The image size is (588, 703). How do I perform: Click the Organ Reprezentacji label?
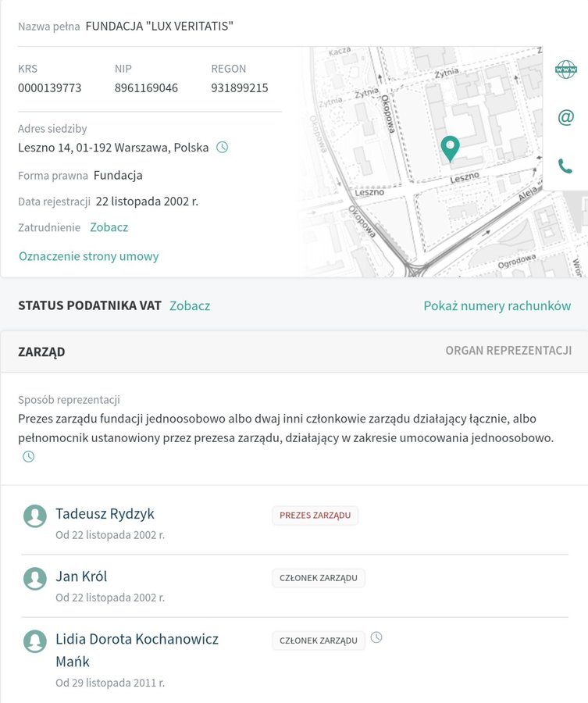[508, 351]
